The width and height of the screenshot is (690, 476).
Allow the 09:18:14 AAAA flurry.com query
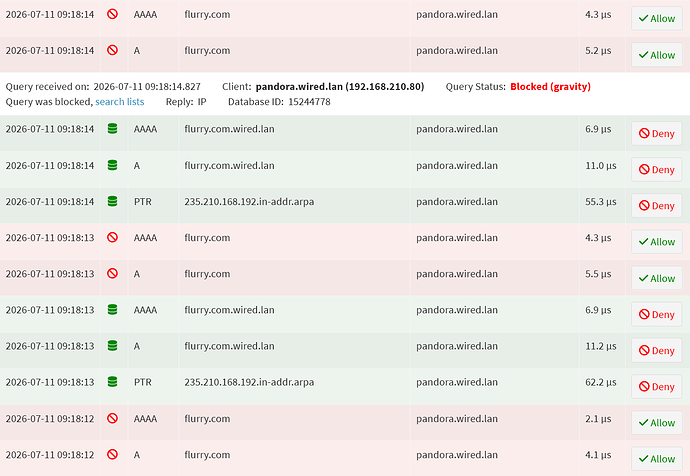[657, 18]
